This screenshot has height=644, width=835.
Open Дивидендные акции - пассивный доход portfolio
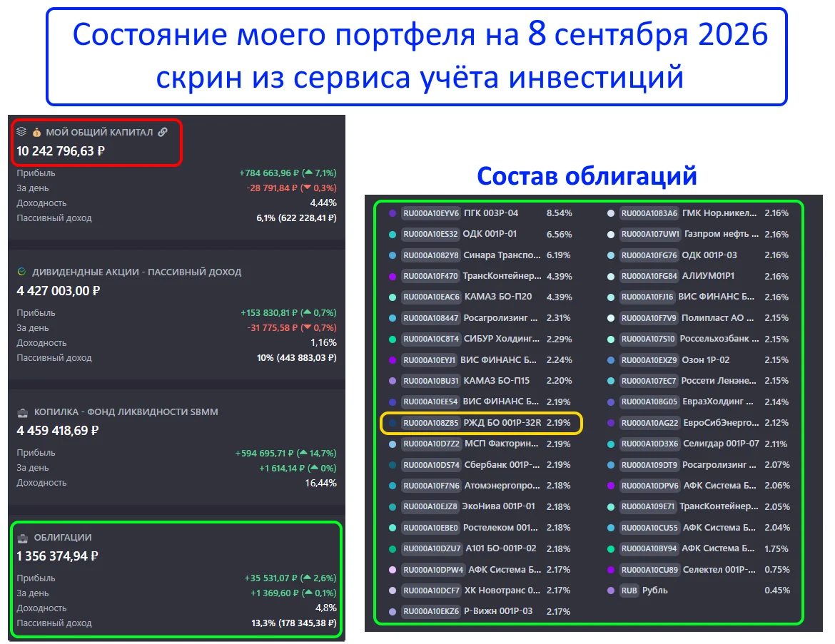click(x=137, y=272)
